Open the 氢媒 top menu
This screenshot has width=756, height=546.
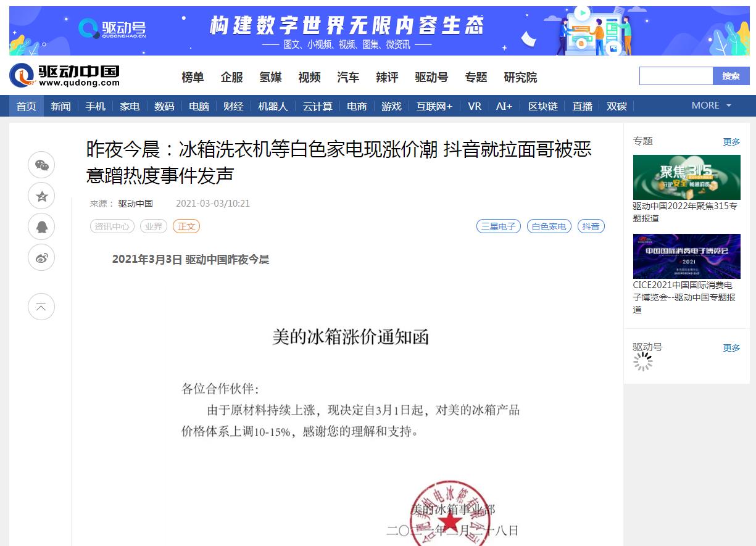pyautogui.click(x=270, y=77)
